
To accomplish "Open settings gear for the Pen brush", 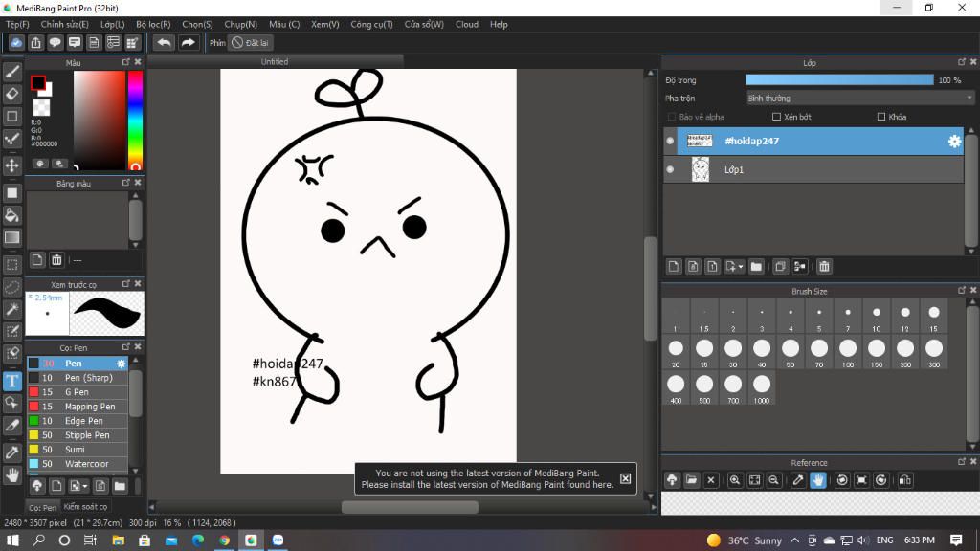I will tap(122, 363).
